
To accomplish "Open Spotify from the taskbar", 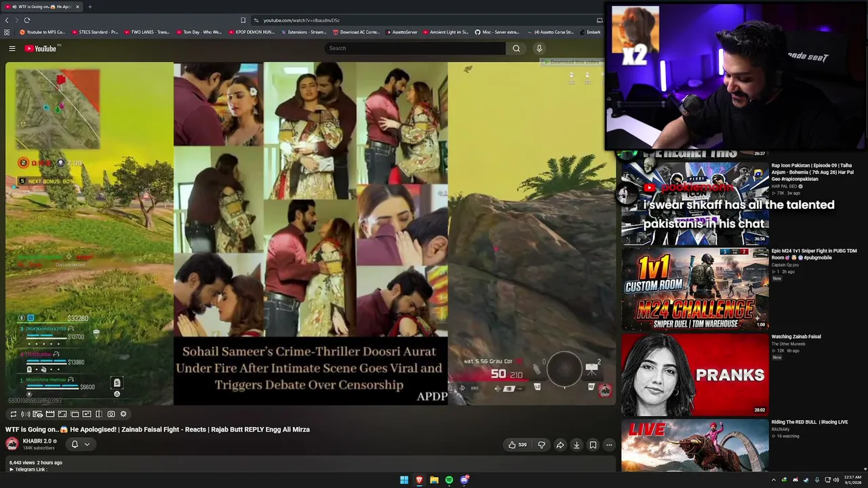I will pos(449,480).
